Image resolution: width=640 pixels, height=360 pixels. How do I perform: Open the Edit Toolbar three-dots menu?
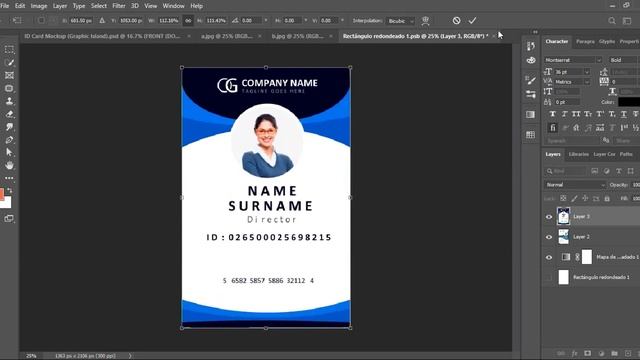point(9,178)
